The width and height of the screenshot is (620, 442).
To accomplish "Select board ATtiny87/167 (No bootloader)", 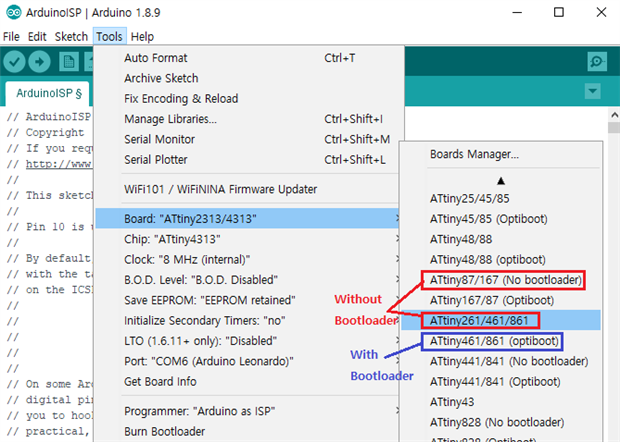I will click(x=501, y=280).
